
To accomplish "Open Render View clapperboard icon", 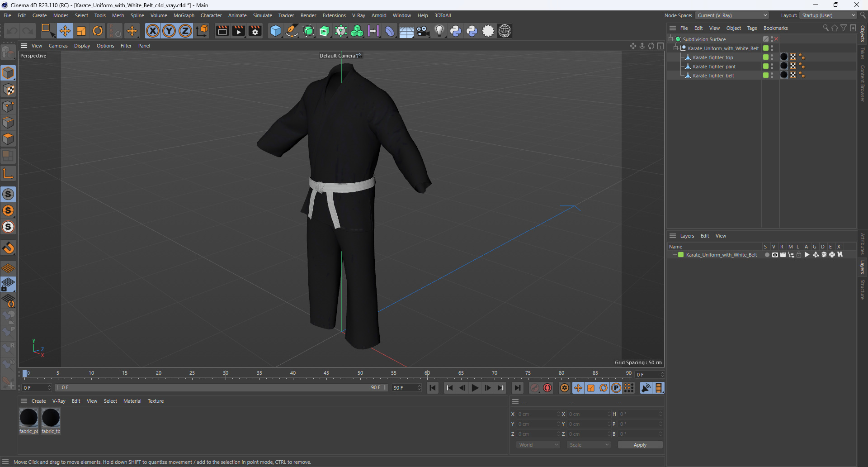I will [x=222, y=31].
